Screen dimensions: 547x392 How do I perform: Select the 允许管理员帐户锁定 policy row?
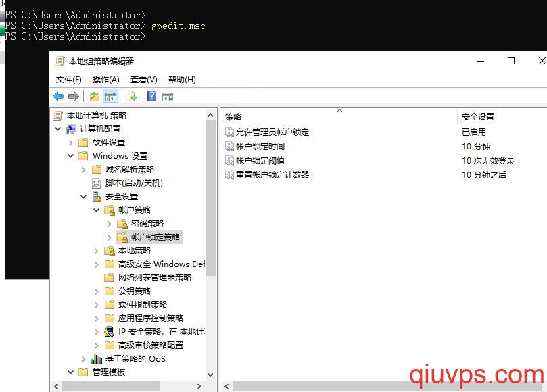(272, 132)
